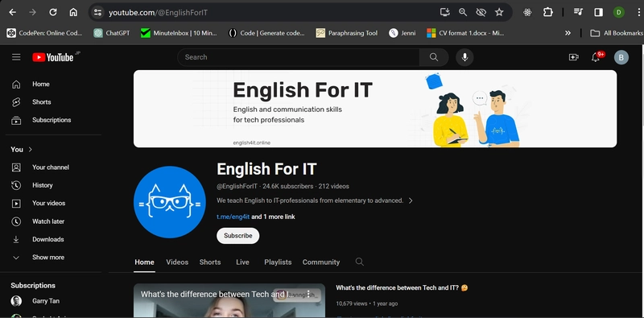The width and height of the screenshot is (644, 318).
Task: Click the browser address bar URL
Action: pyautogui.click(x=158, y=12)
